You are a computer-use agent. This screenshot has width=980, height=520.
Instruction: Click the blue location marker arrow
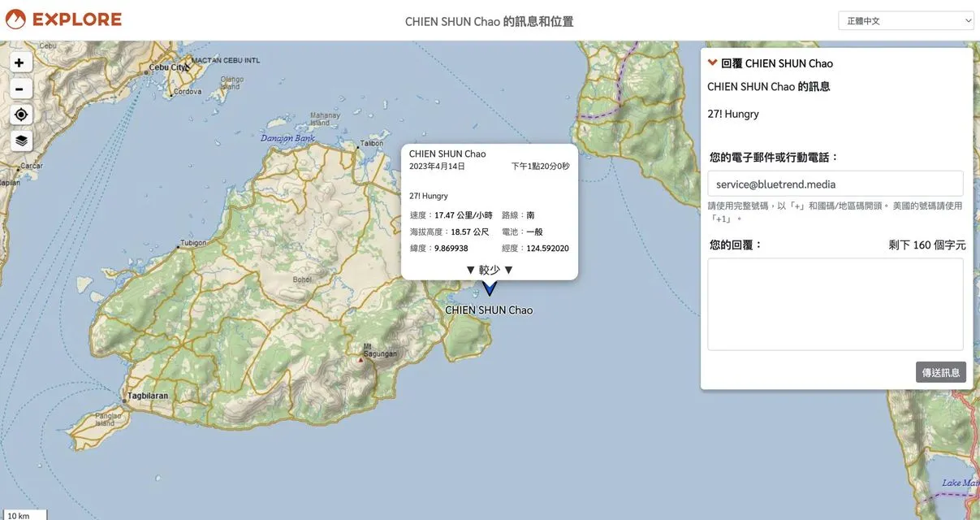tap(489, 288)
